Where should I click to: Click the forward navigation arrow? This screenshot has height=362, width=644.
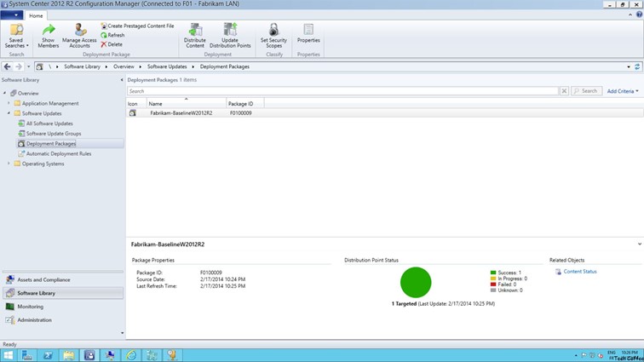point(19,66)
